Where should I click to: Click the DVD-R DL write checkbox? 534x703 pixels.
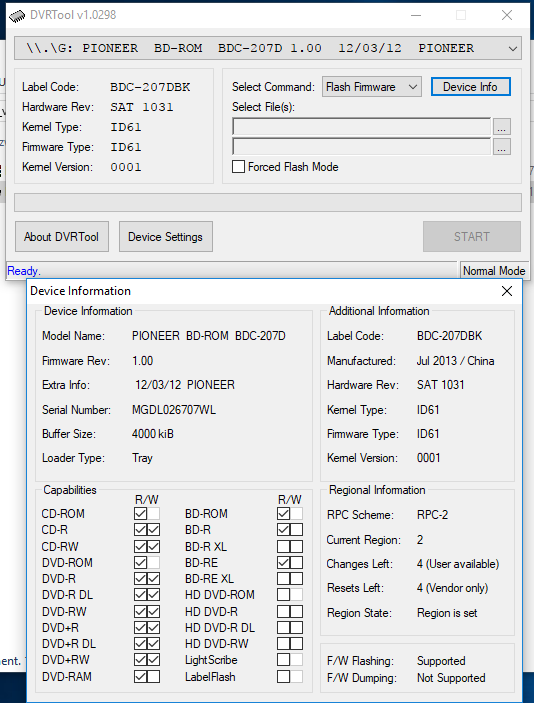[153, 595]
